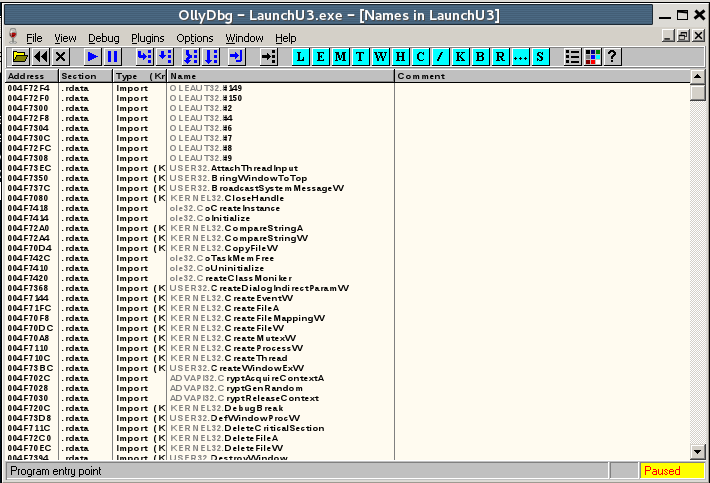Open the Window menu
Viewport: 710px width, 483px height.
tap(244, 38)
